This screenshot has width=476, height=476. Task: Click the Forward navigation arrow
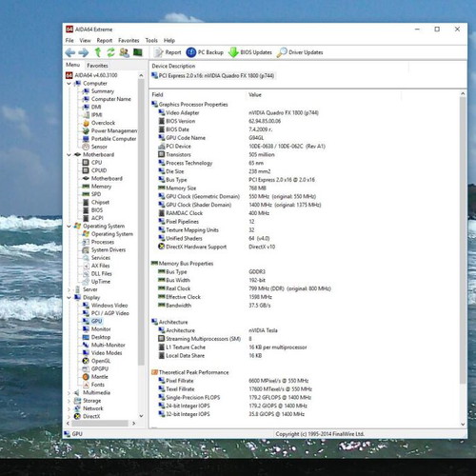(84, 52)
